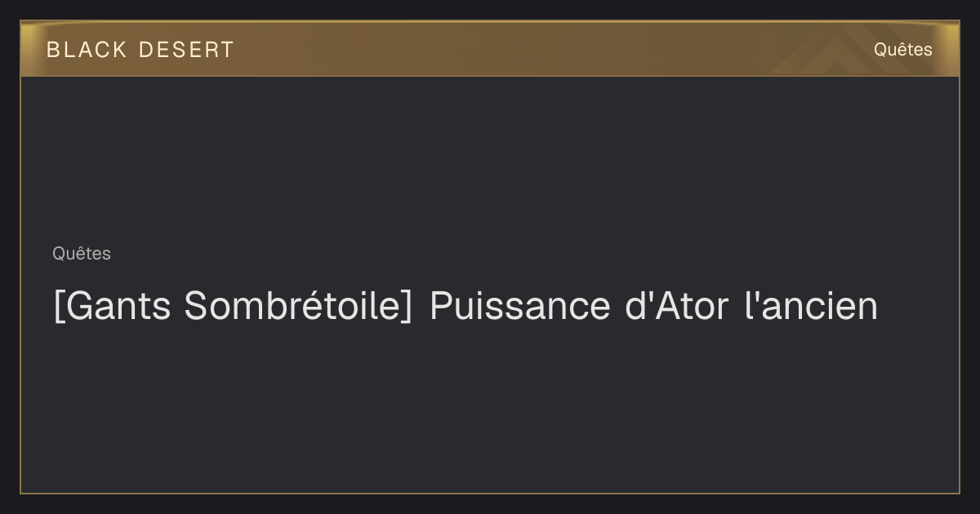Click the grey Quêtes category label
The width and height of the screenshot is (980, 514).
82,254
